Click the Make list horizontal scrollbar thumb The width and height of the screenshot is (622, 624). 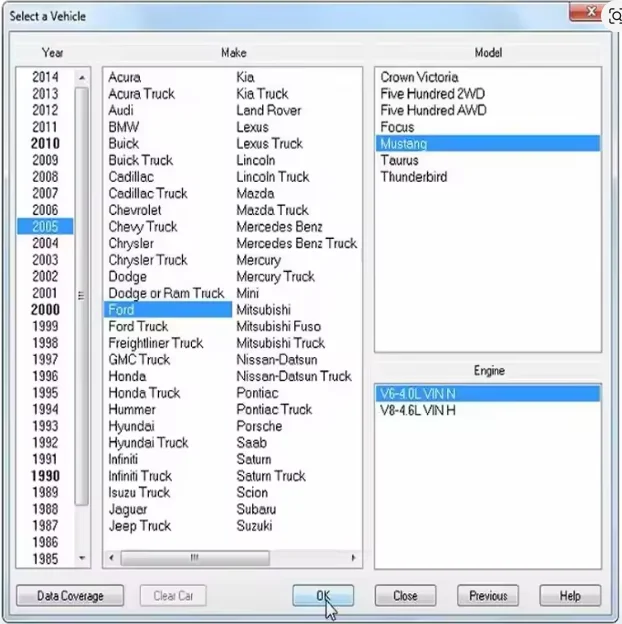point(195,558)
